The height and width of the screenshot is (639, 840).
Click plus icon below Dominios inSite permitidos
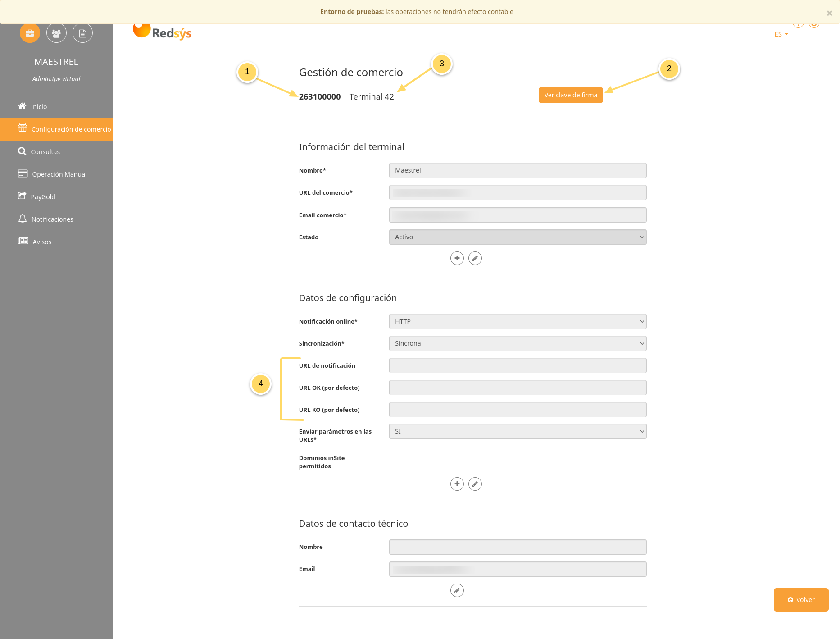pos(457,484)
